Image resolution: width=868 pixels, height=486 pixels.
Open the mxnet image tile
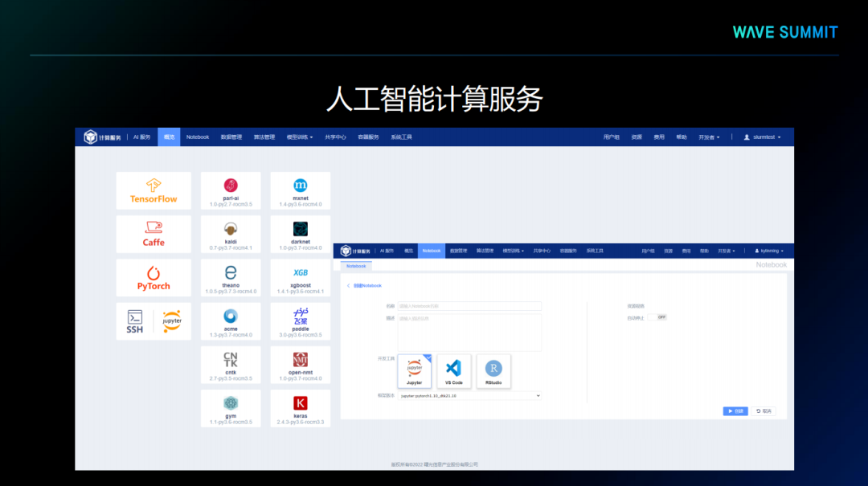tap(300, 186)
